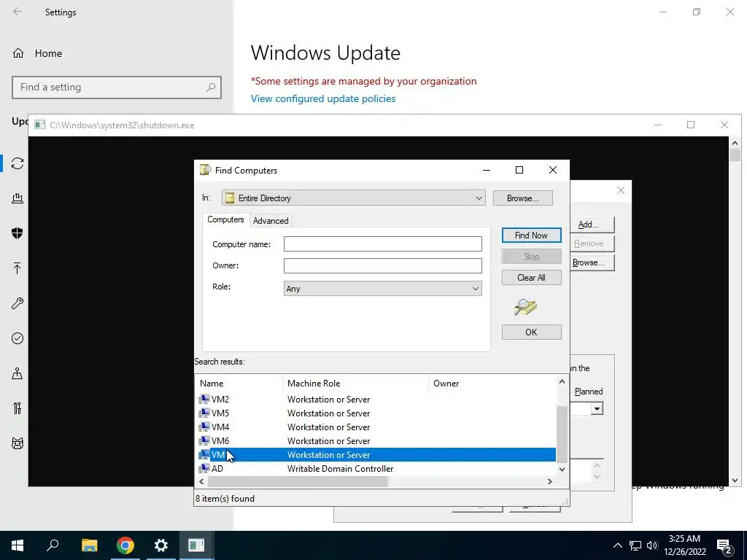Click shutdown console taskbar icon

tap(196, 545)
